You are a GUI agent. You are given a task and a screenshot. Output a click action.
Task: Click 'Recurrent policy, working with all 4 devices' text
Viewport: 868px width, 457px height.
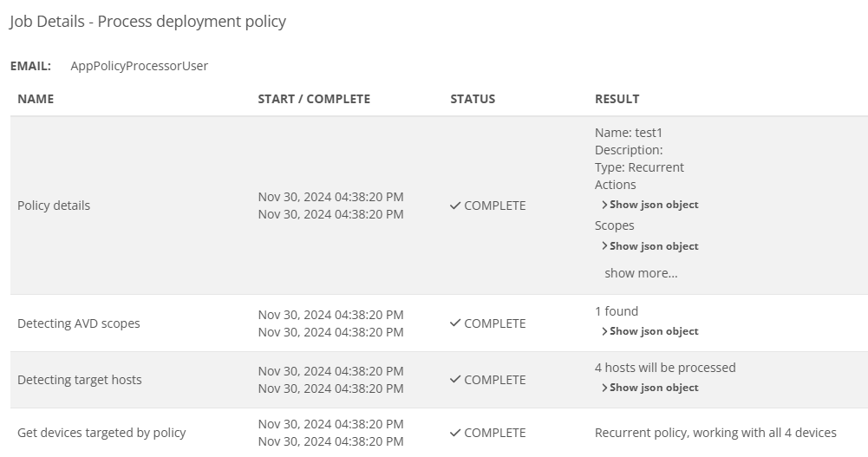coord(715,433)
